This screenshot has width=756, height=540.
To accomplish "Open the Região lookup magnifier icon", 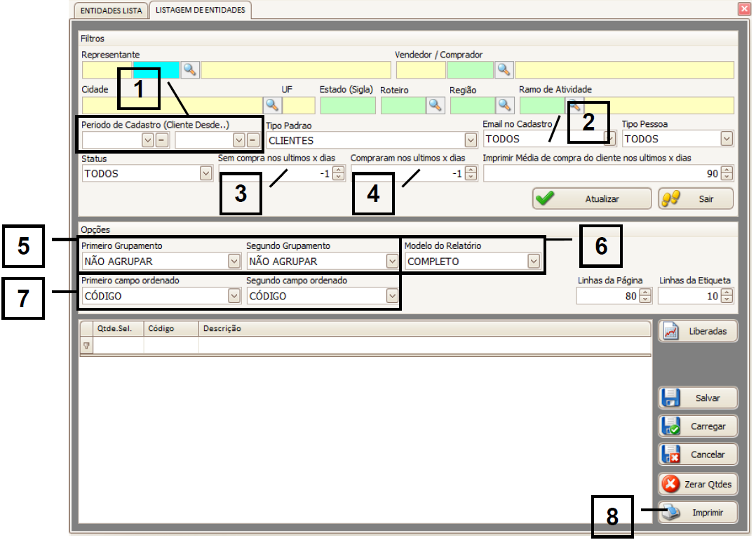I will 504,105.
